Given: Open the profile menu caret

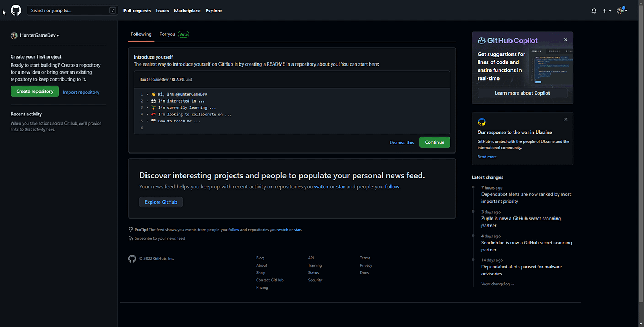Looking at the screenshot, I should coord(626,10).
